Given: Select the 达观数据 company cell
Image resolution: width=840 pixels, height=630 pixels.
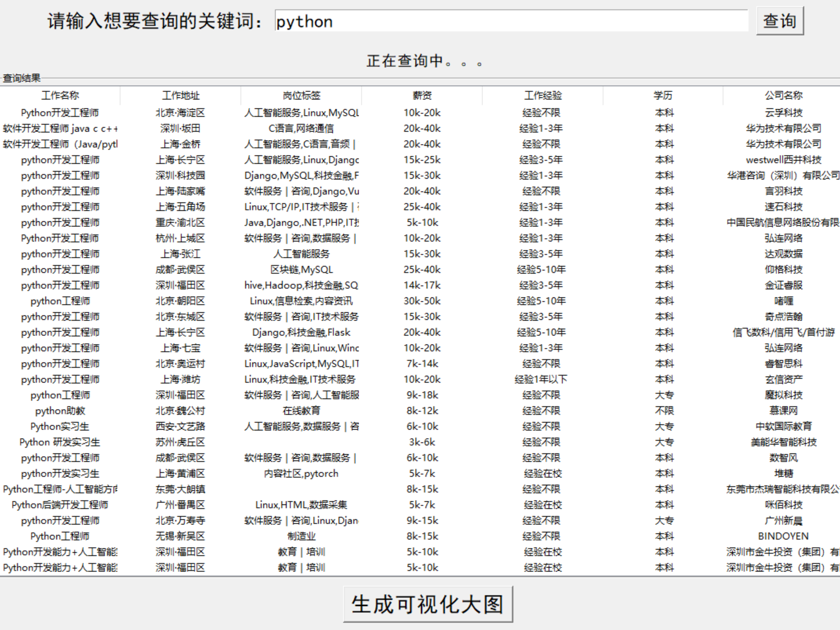Looking at the screenshot, I should point(783,254).
